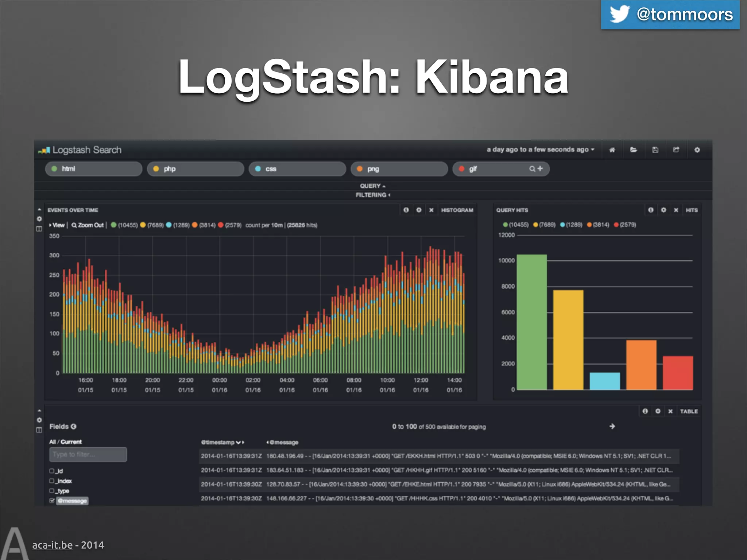
Task: Show All fields list
Action: point(53,442)
